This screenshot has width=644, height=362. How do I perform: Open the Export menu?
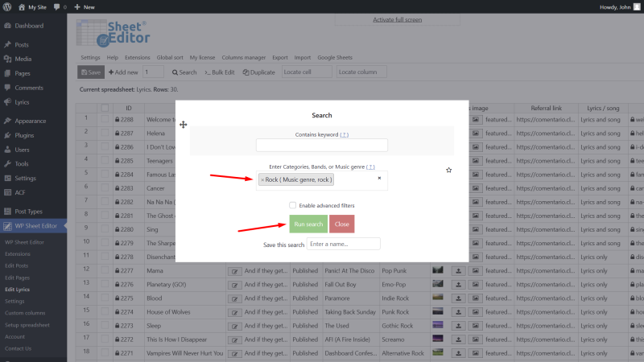(279, 57)
